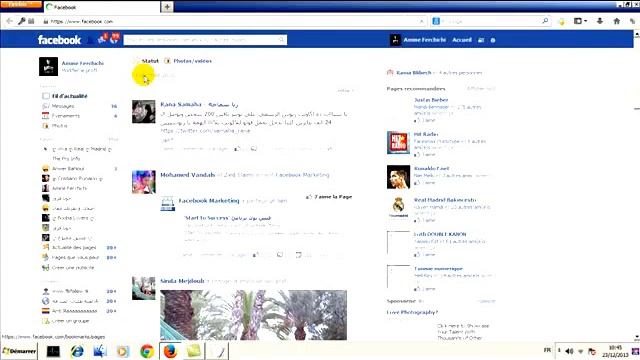Screen dimensions: 640x360
Task: Open the account settings gear in header
Action: pyautogui.click(x=493, y=40)
